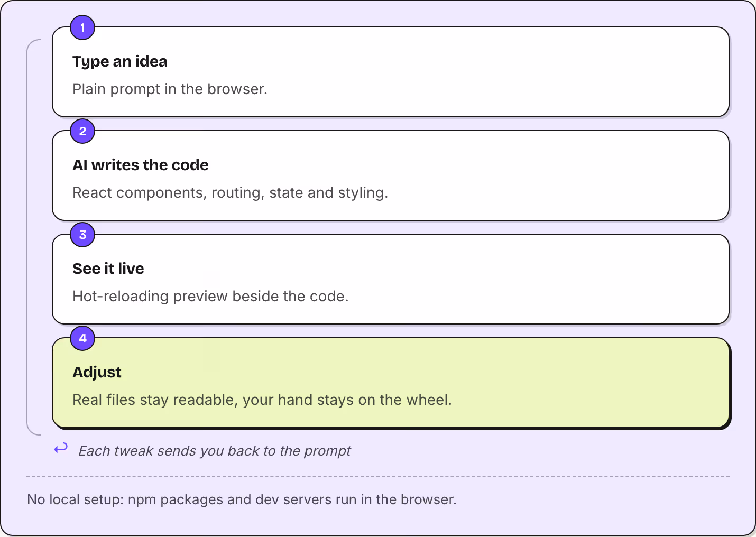The height and width of the screenshot is (537, 756).
Task: Click the return arrow icon beside the tweak note
Action: coord(61,448)
